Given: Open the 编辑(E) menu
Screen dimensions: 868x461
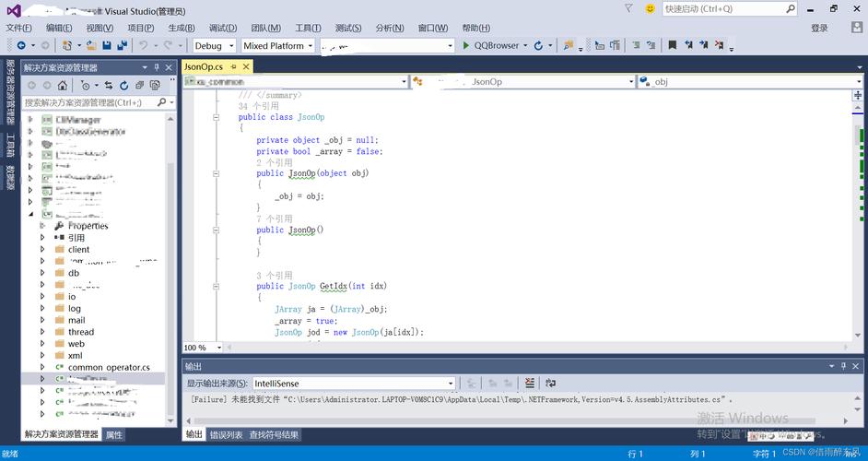Looking at the screenshot, I should coord(59,28).
